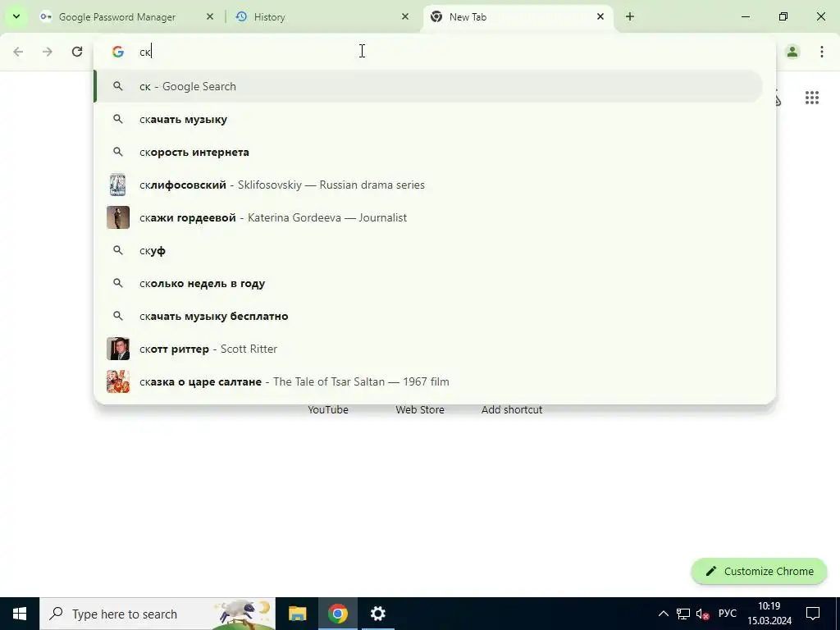The width and height of the screenshot is (840, 630).
Task: Select the New Tab tab
Action: 518,16
